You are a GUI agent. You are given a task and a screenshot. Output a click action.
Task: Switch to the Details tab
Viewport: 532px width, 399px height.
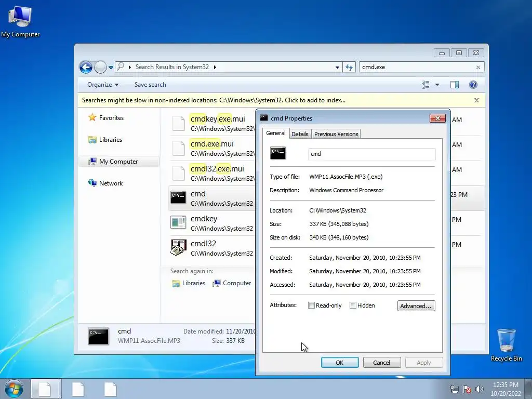coord(300,134)
